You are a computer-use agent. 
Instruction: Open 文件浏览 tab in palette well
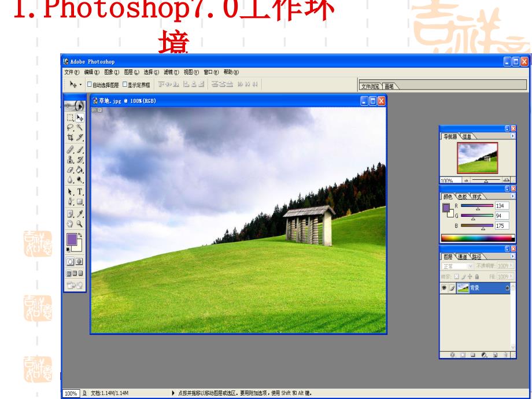click(x=371, y=87)
